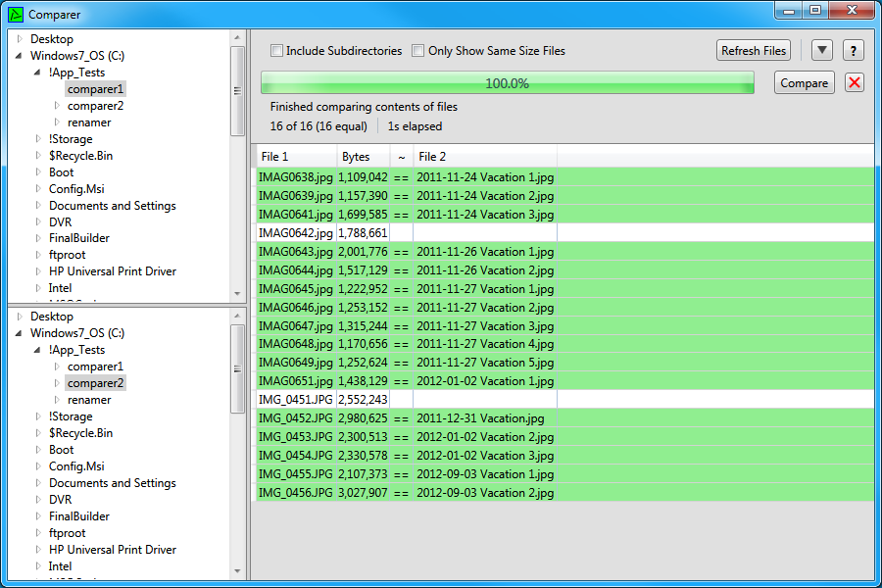Collapse the !App_Tests folder in the top tree
Viewport: 882px width, 588px height.
click(35, 72)
